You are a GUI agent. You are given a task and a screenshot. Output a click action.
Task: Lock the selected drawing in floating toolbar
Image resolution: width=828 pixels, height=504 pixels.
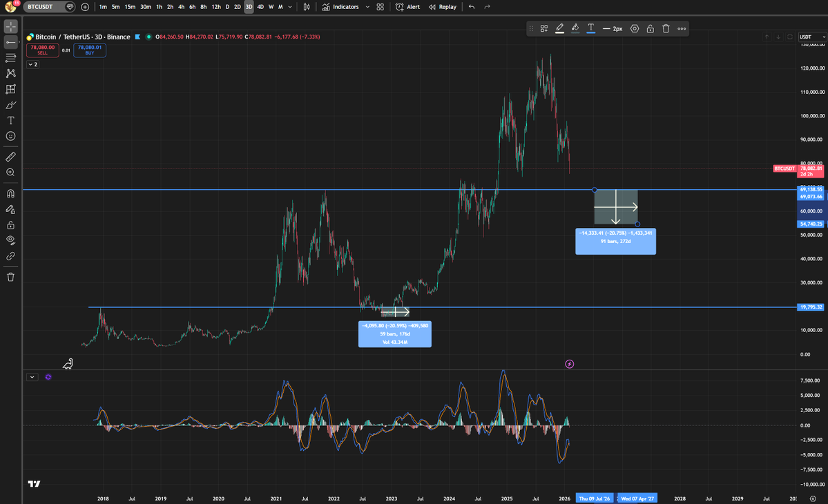650,28
